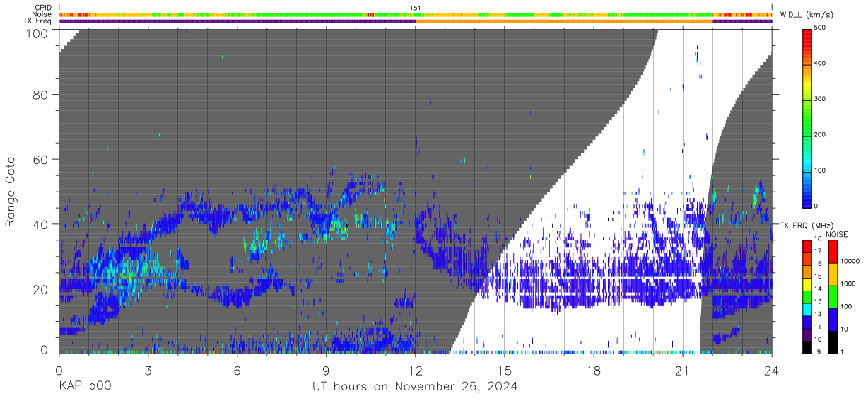Click the purple segment of TX Freq strip
Viewport: 868px width, 401px height.
click(237, 21)
